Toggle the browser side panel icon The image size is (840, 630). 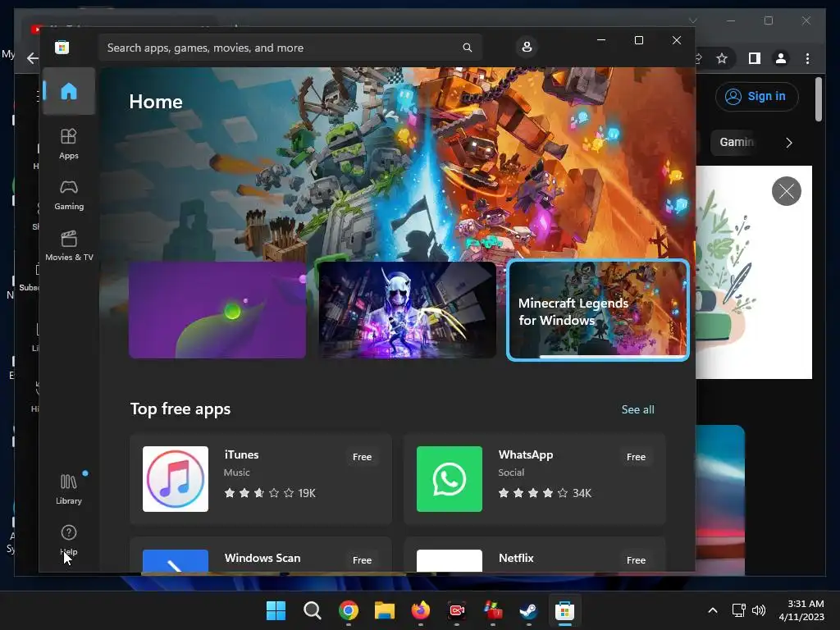pyautogui.click(x=755, y=58)
